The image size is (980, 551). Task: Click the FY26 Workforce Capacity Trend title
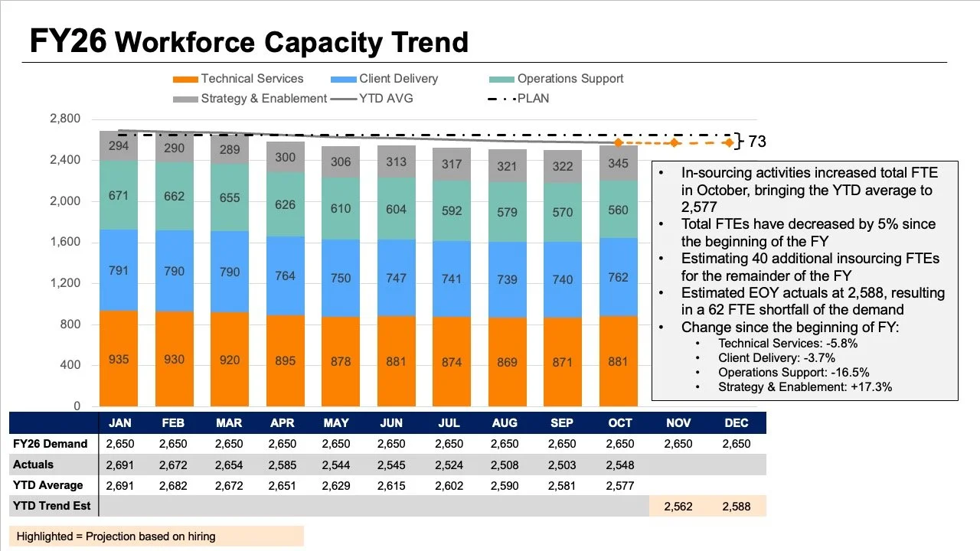249,41
